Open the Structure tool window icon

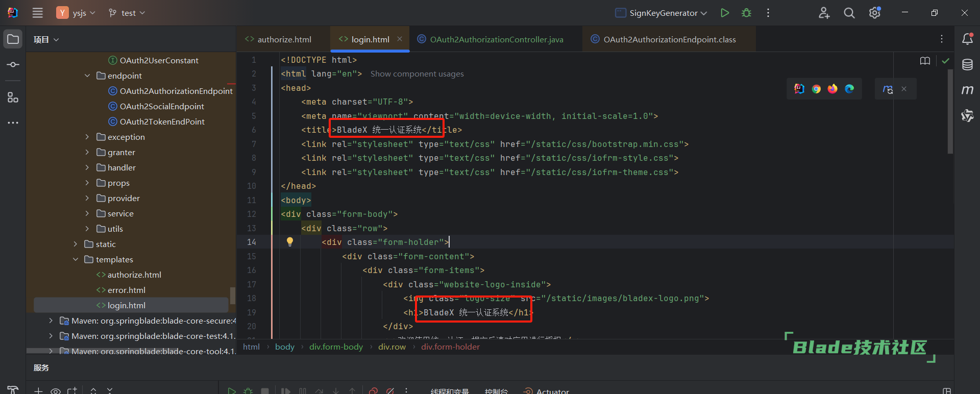[x=13, y=97]
